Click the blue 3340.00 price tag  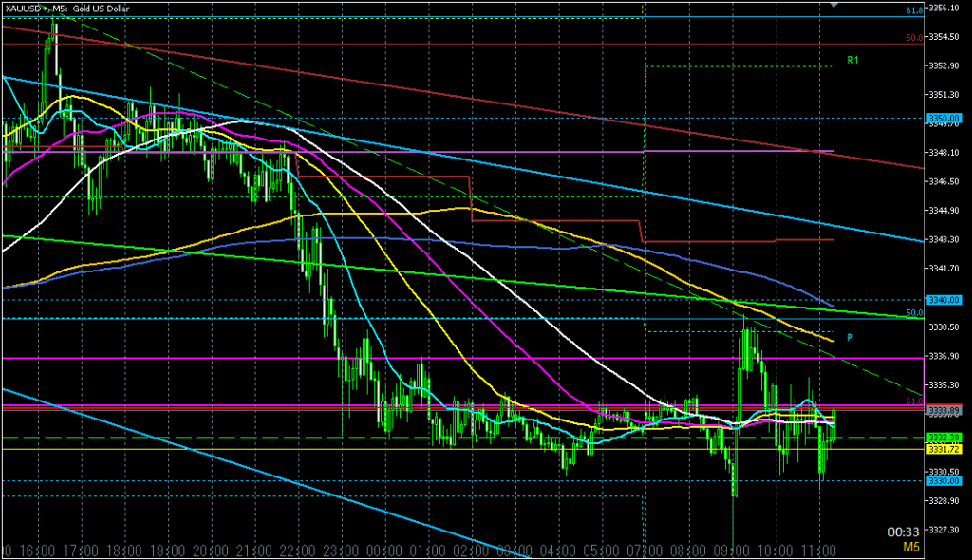(944, 300)
